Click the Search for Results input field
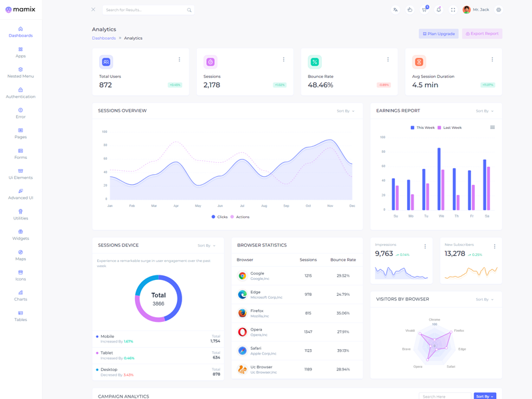The width and height of the screenshot is (532, 399). click(x=145, y=10)
